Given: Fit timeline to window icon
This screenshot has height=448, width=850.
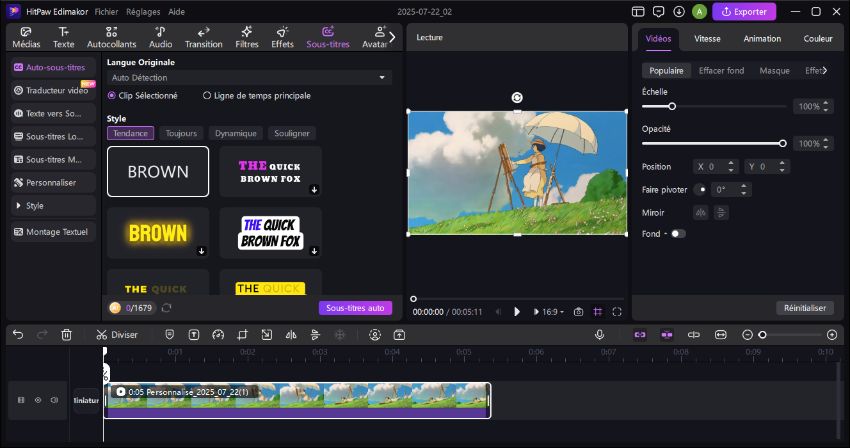Looking at the screenshot, I should click(x=720, y=335).
